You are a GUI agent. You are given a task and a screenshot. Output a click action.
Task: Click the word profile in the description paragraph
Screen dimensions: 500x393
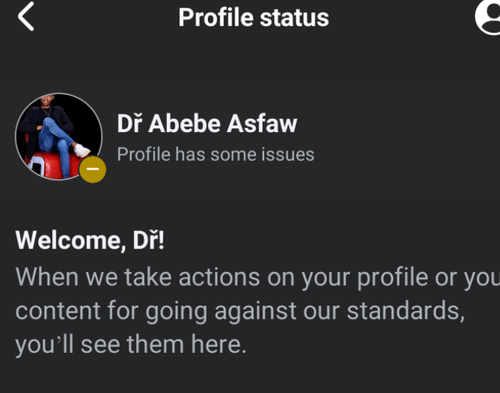pyautogui.click(x=393, y=278)
